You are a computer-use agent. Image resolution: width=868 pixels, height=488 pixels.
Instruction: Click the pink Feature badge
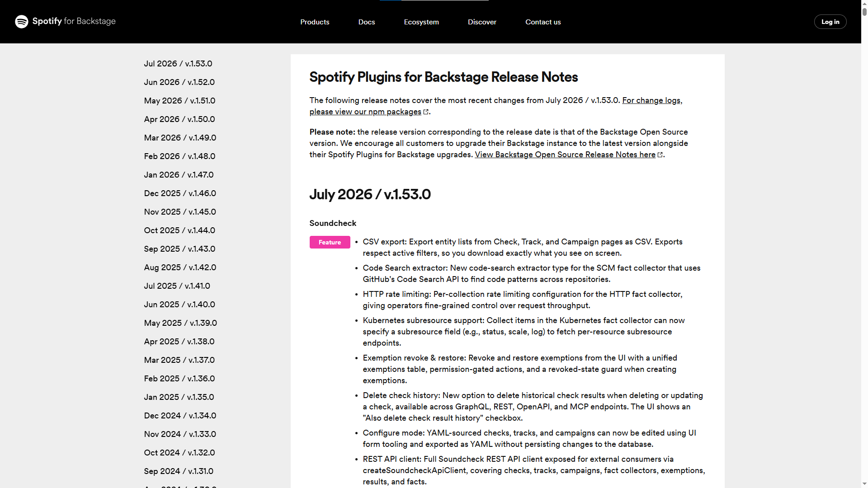330,242
